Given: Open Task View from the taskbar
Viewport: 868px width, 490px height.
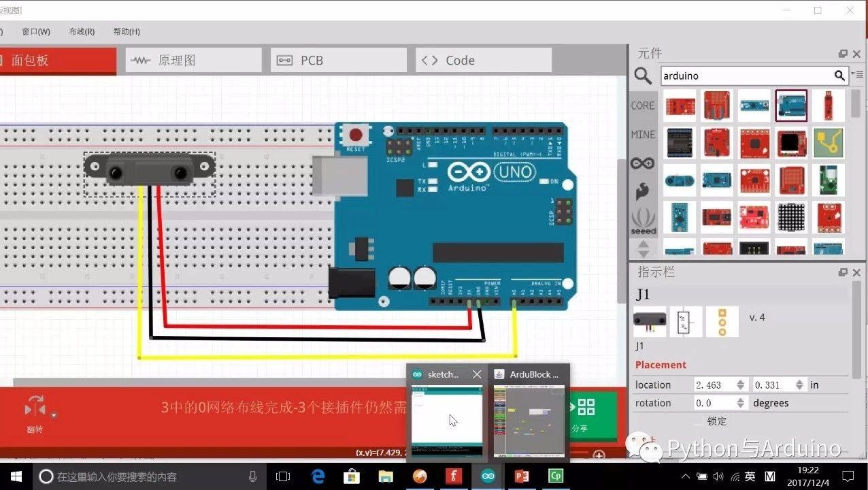Looking at the screenshot, I should 283,476.
